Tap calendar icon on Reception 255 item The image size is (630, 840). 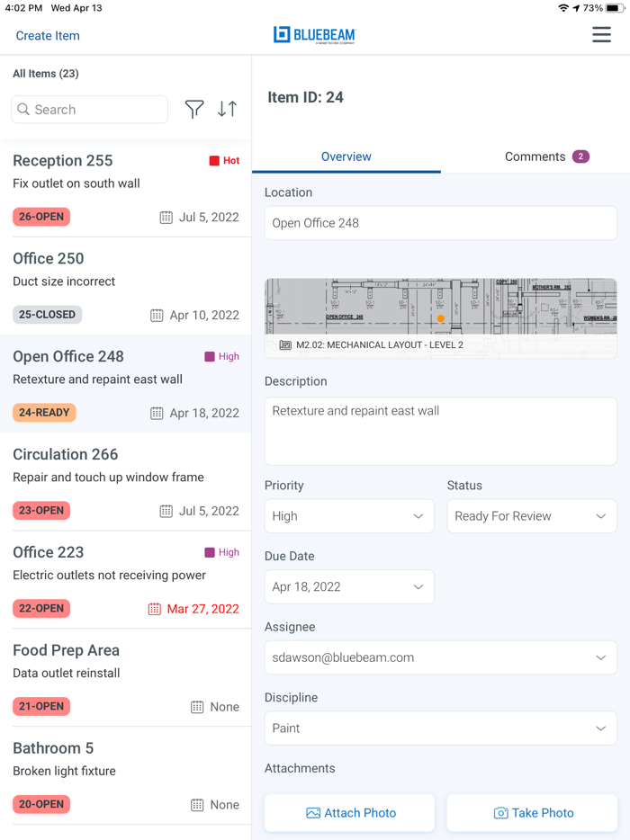click(x=166, y=217)
